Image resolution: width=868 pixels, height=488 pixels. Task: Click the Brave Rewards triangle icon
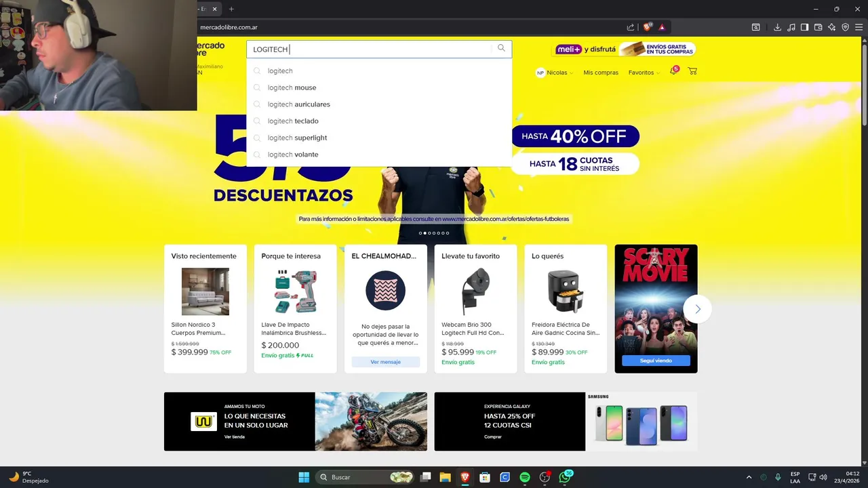click(x=662, y=27)
